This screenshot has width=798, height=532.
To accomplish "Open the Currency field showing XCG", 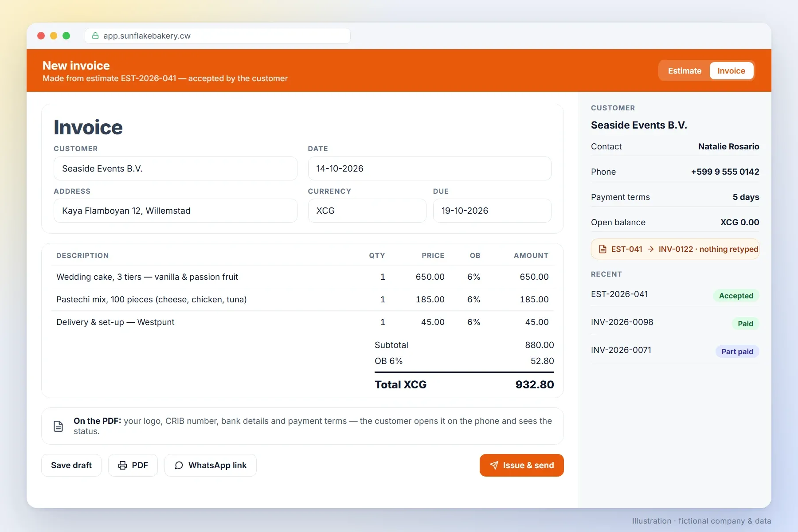I will click(367, 211).
